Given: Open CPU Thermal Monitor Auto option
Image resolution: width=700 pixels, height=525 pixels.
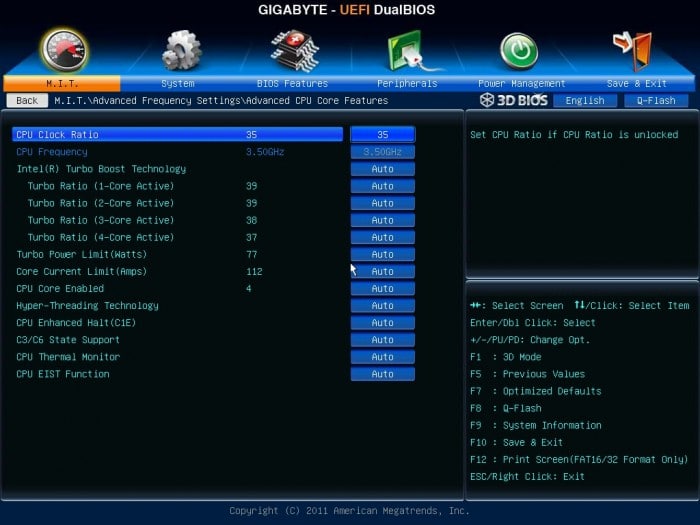Looking at the screenshot, I should coord(383,357).
